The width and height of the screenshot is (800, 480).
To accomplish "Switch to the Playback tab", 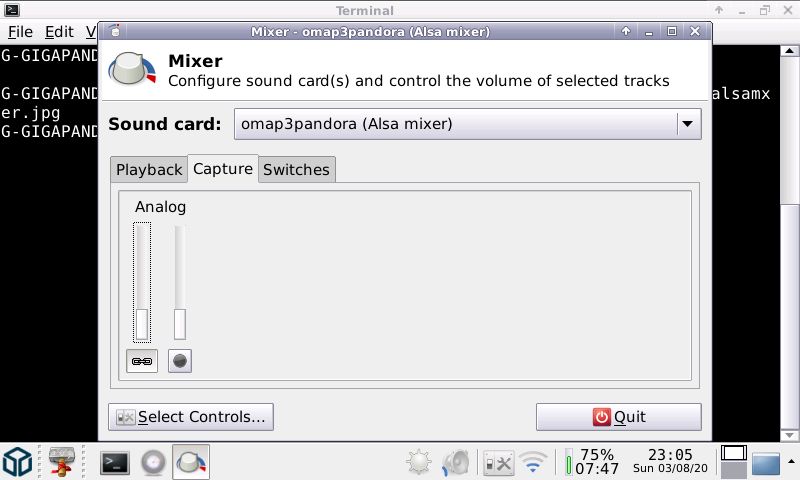I will [x=149, y=170].
